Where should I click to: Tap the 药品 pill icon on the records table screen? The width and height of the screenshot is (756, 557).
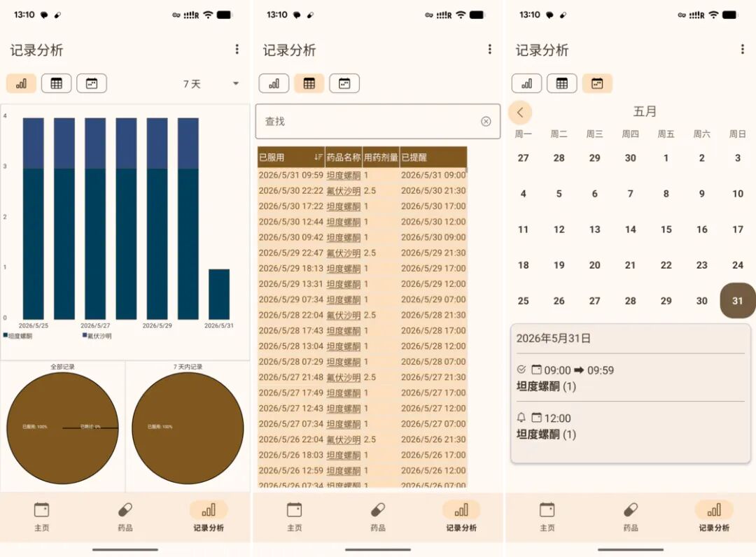tap(377, 509)
